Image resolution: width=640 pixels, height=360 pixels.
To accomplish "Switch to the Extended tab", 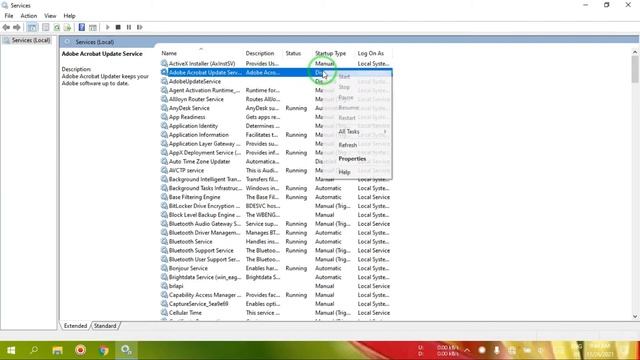I will (75, 326).
